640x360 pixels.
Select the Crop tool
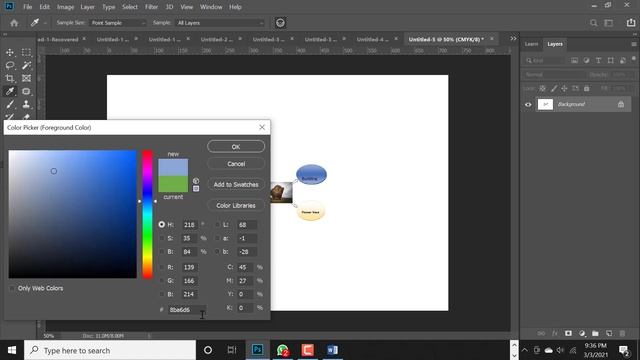(x=10, y=78)
